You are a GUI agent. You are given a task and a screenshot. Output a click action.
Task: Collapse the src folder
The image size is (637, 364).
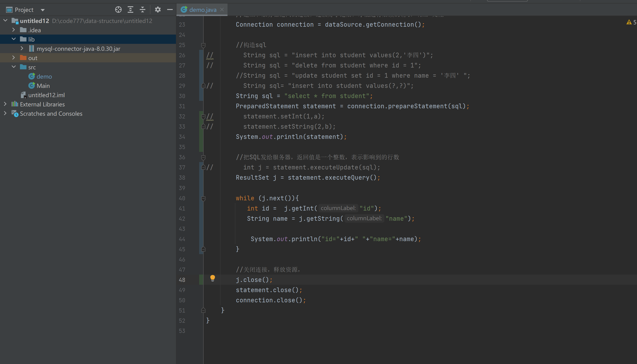point(14,67)
